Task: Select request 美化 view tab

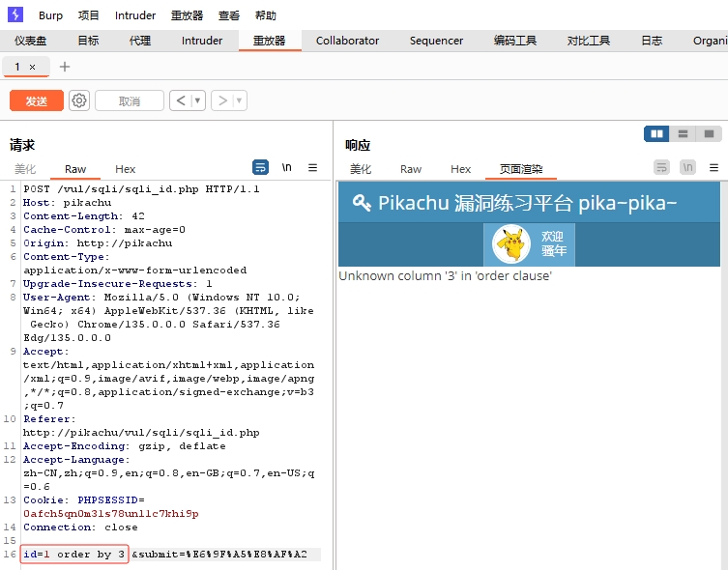Action: [25, 169]
